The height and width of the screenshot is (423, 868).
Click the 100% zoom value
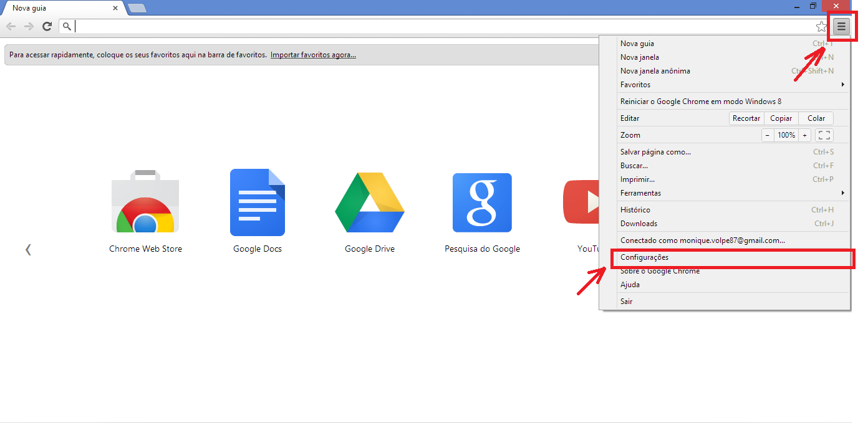[x=786, y=135]
